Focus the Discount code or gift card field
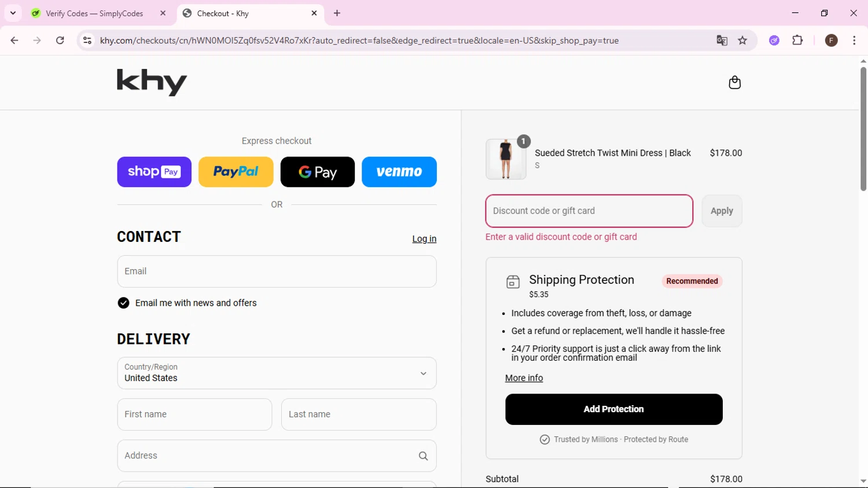The width and height of the screenshot is (868, 488). 589,211
